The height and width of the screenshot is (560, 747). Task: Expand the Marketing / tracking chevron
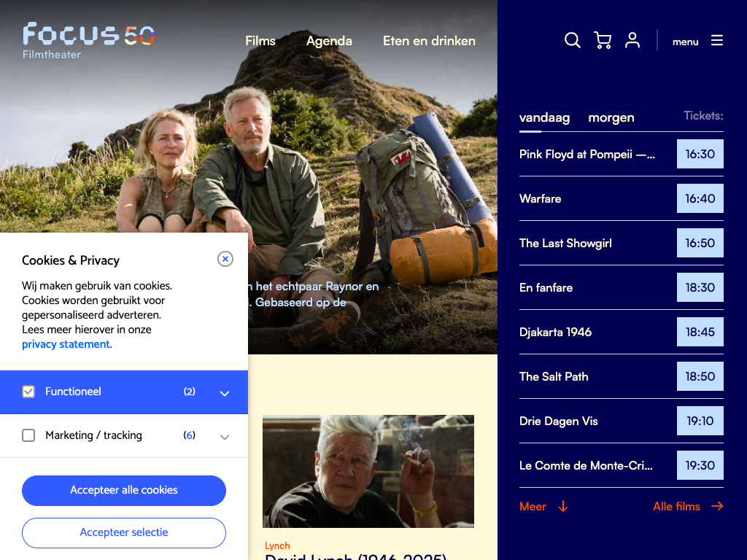[x=225, y=437]
